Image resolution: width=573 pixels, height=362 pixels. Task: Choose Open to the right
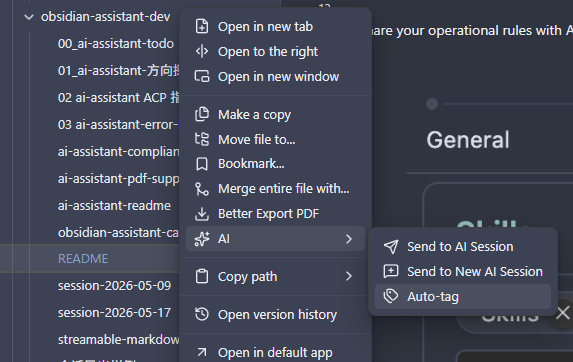click(276, 52)
